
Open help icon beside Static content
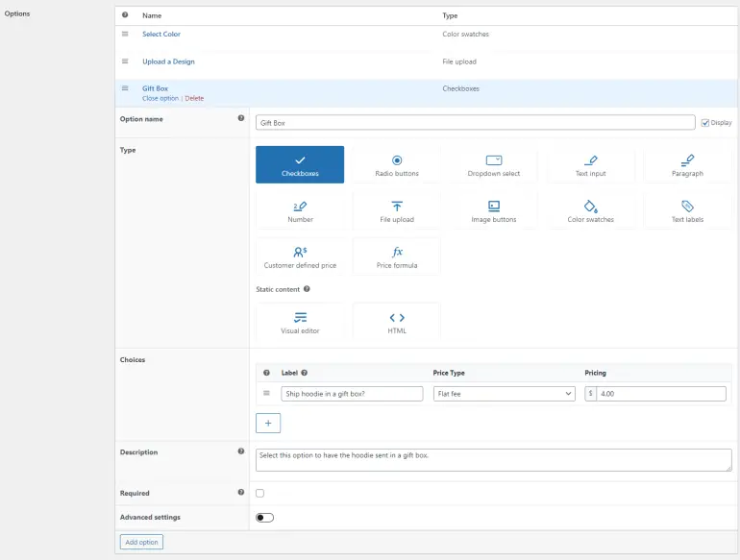(x=307, y=289)
